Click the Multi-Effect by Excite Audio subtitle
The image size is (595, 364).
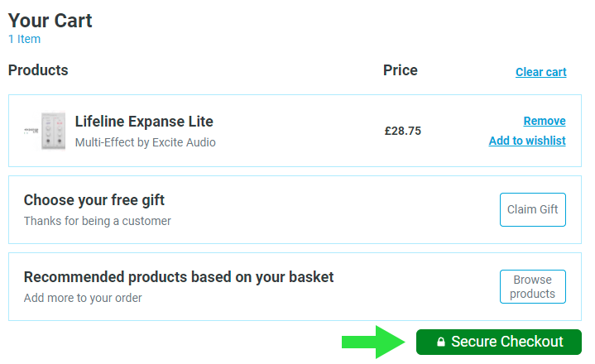click(145, 142)
